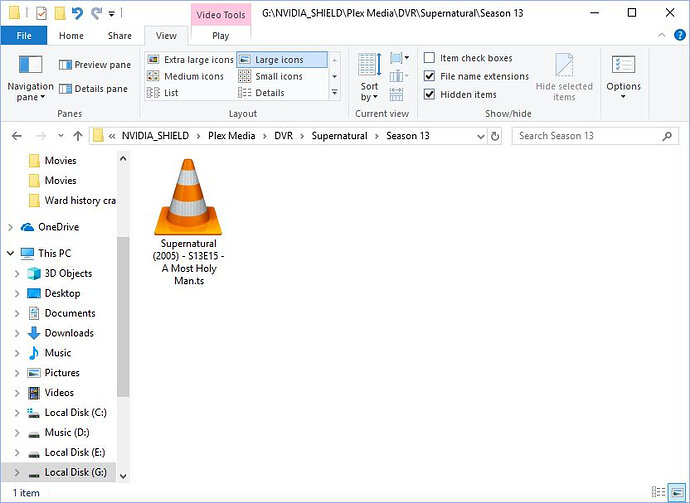Collapse the This PC tree node
The image size is (690, 503).
11,253
